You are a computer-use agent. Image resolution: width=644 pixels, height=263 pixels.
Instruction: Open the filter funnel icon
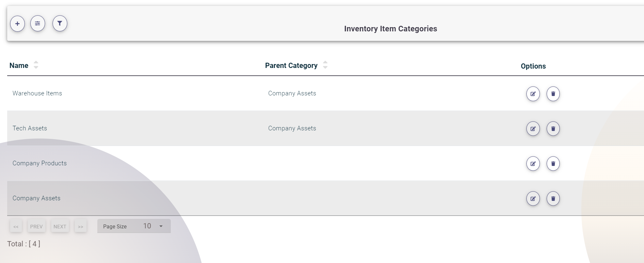60,24
